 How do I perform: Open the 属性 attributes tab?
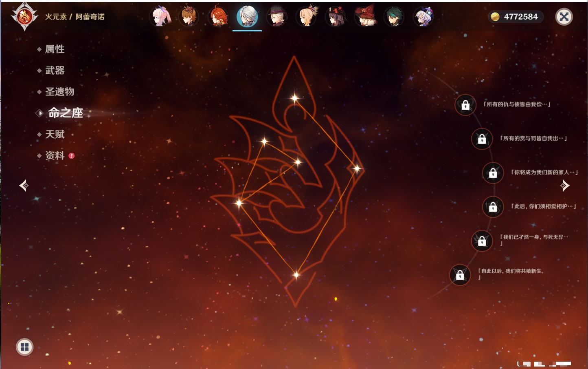tap(55, 49)
